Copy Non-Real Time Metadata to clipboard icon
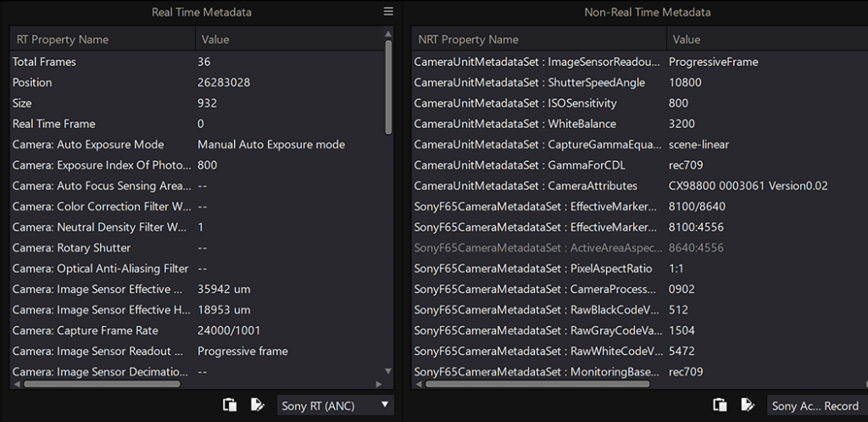 point(720,405)
